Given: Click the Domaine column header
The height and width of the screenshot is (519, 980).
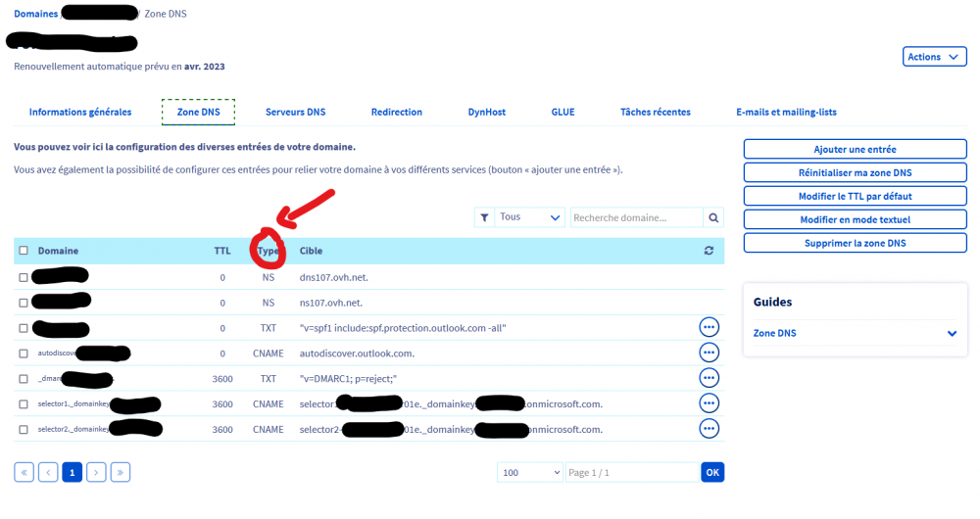Looking at the screenshot, I should point(58,251).
